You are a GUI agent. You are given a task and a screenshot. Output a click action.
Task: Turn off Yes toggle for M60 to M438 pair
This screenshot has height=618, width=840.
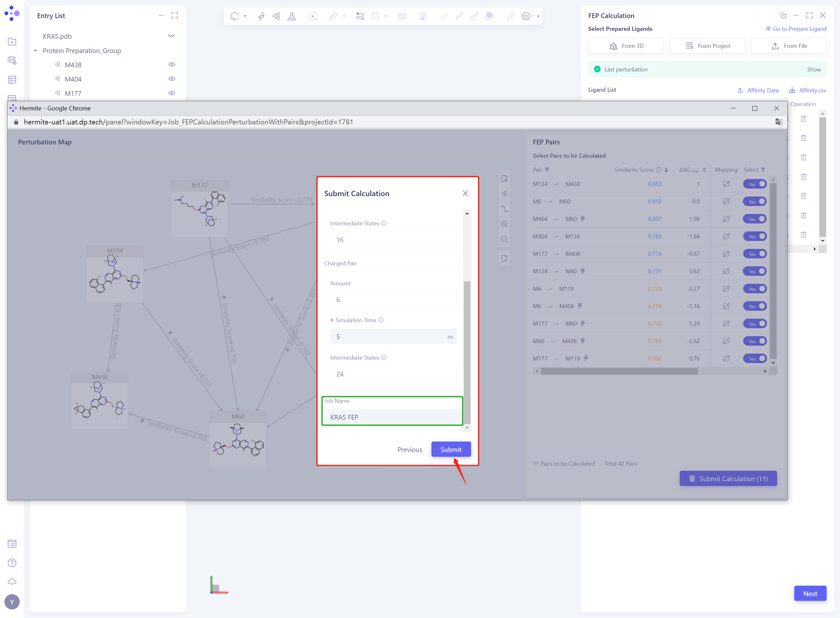[755, 341]
